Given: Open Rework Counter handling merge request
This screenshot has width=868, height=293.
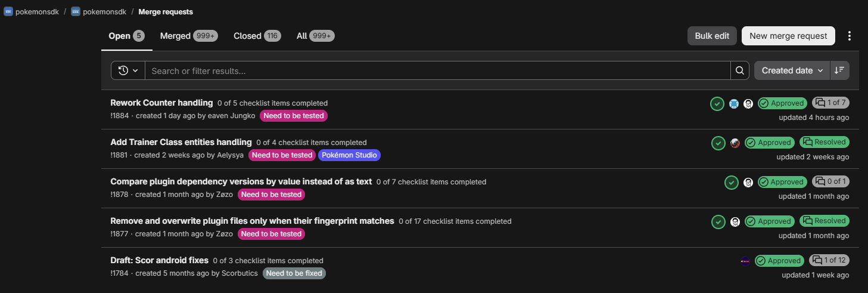Looking at the screenshot, I should pos(161,103).
